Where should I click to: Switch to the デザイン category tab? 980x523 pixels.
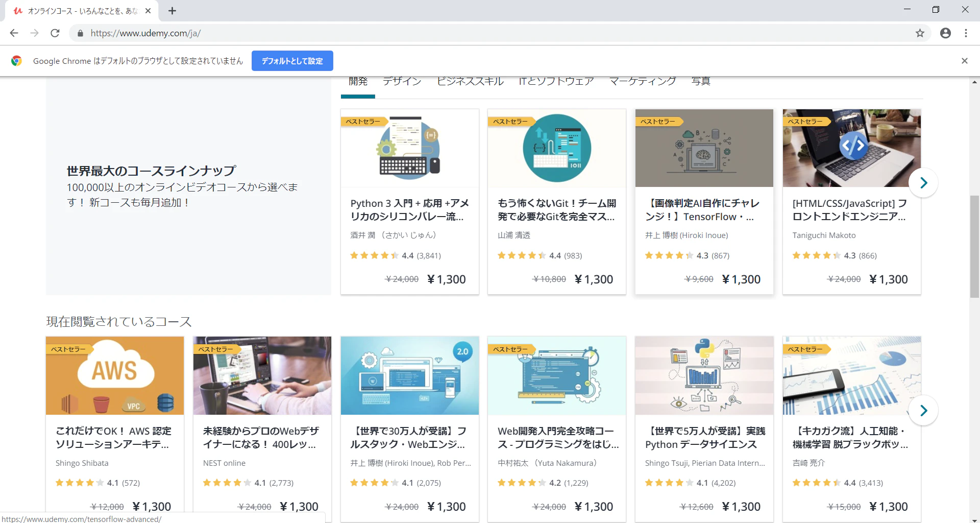[402, 81]
